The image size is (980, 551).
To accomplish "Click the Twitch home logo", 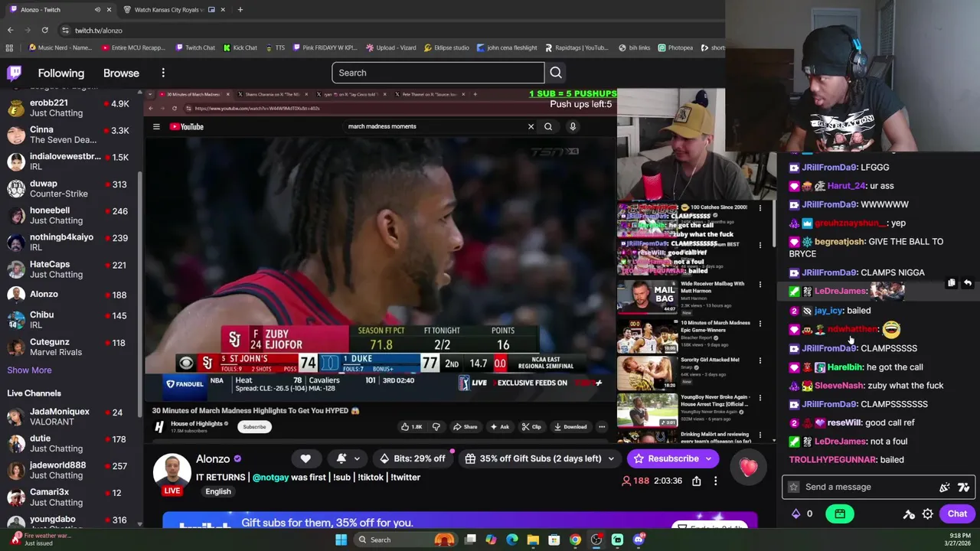I will pos(15,73).
